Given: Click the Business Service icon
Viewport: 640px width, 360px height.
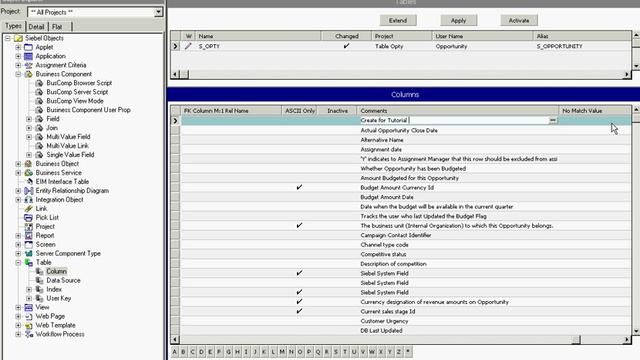Looking at the screenshot, I should pos(28,173).
